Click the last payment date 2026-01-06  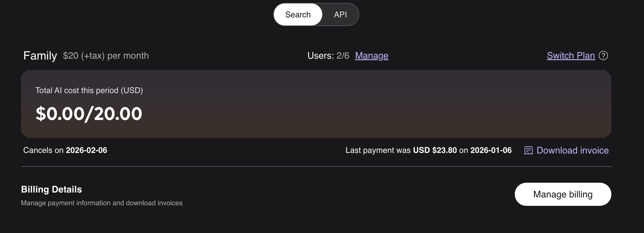(x=491, y=150)
